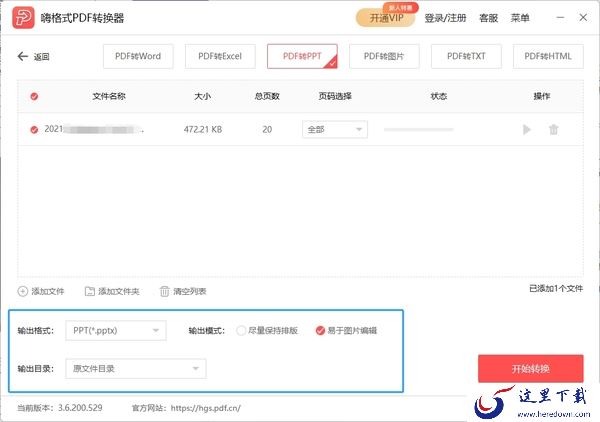Screen dimensions: 600x422
Task: Switch to the PDF转Excel tab
Action: [x=220, y=56]
